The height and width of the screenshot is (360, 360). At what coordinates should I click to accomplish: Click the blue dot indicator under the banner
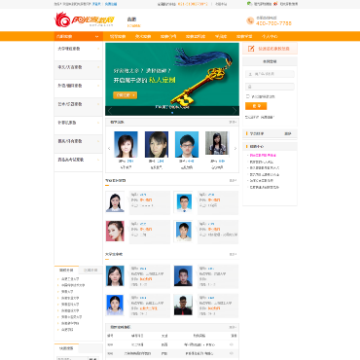pos(172,113)
